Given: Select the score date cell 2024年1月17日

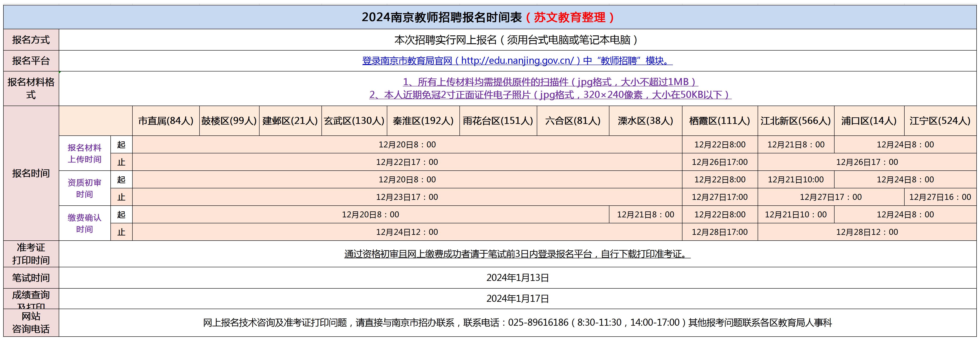Looking at the screenshot, I should 517,299.
